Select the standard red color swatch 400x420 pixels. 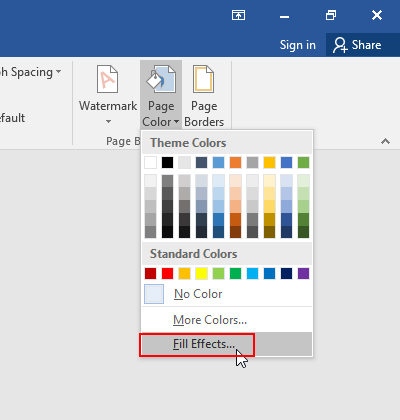coord(167,274)
